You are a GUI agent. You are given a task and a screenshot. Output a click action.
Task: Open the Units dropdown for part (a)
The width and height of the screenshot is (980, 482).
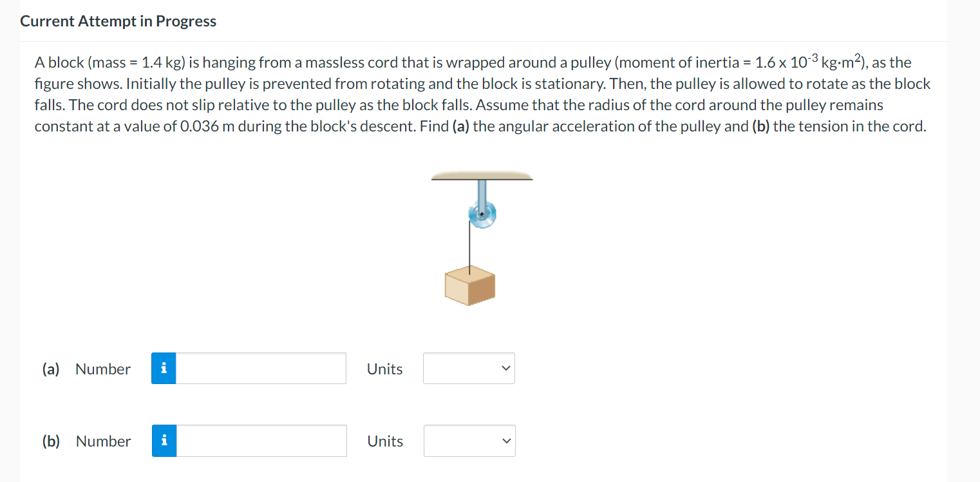pos(469,368)
